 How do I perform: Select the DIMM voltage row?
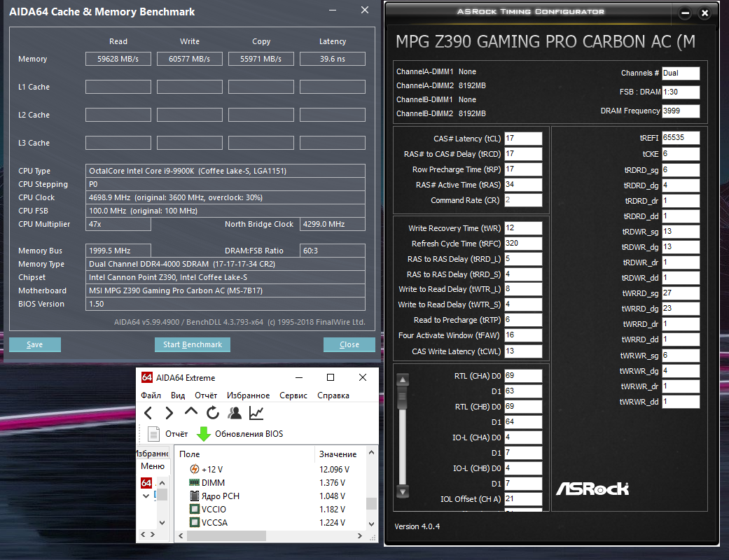point(270,483)
